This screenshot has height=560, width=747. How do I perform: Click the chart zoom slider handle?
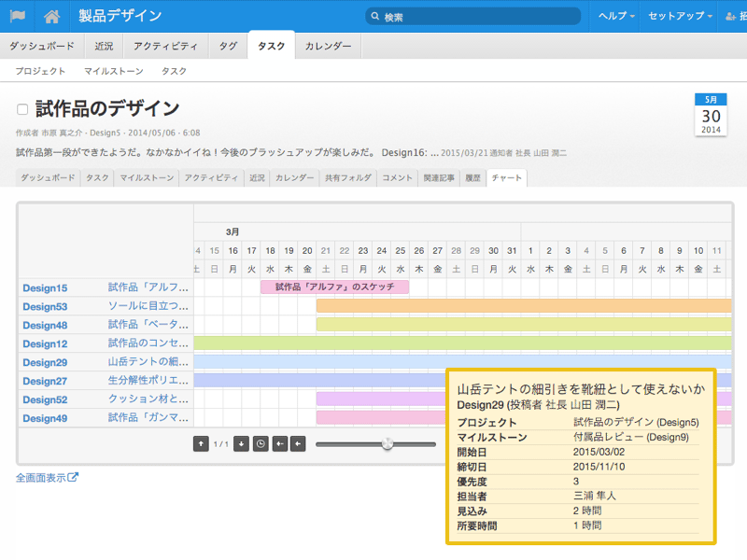[388, 444]
